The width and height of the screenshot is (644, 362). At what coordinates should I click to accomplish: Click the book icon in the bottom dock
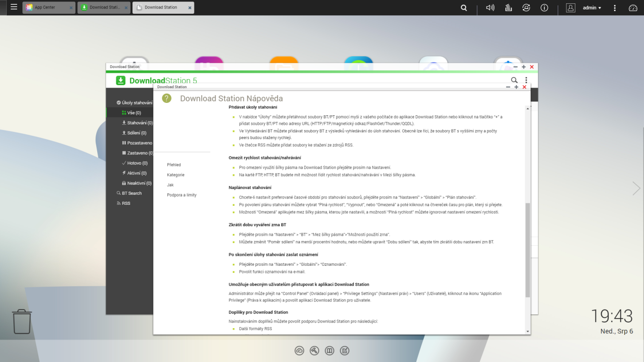(329, 351)
